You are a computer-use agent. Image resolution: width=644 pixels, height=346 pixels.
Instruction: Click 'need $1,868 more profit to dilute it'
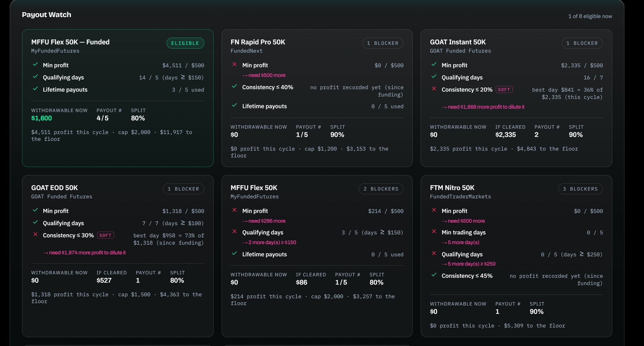pos(483,107)
